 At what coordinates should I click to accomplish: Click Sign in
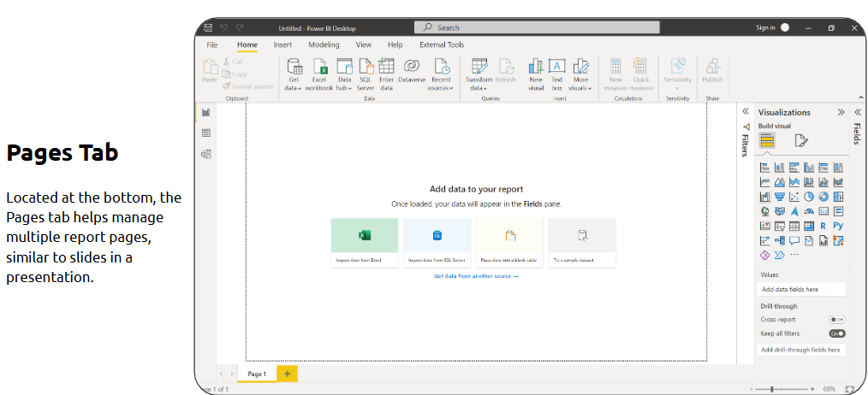[765, 27]
